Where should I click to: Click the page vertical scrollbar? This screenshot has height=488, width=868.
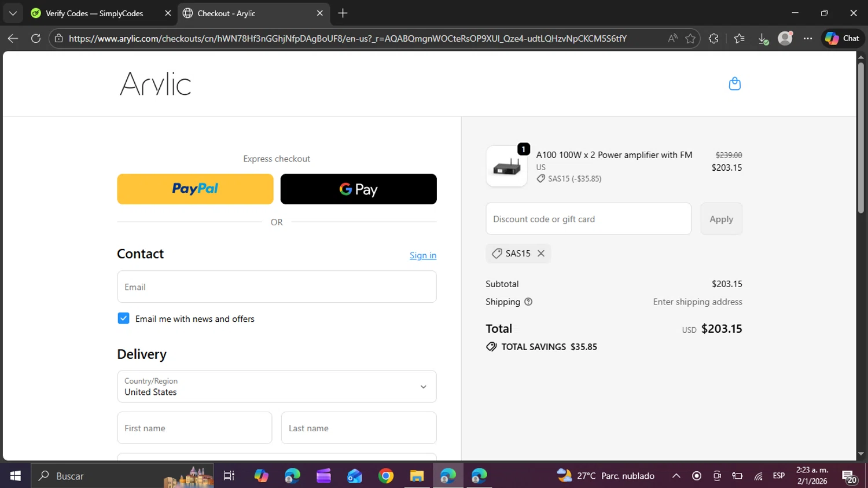pos(860,138)
